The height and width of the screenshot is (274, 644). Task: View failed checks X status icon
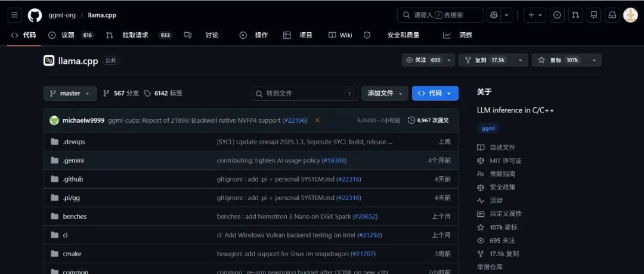[x=317, y=120]
